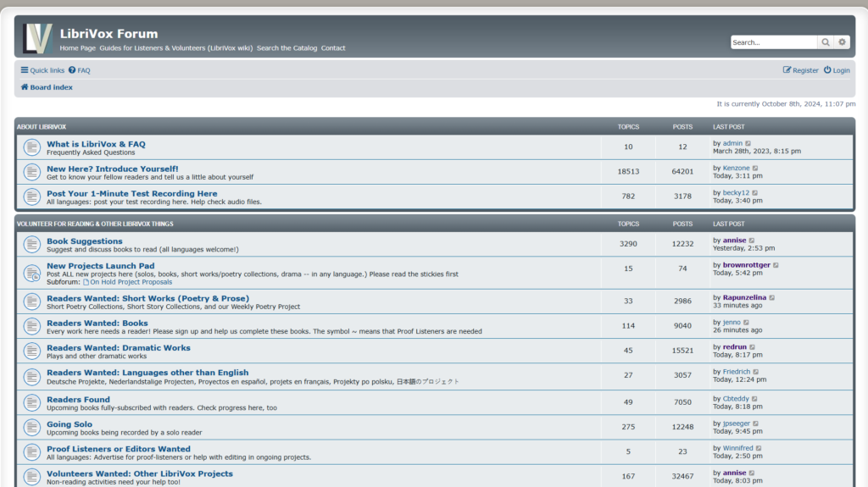Open Guides for Listeners & Volunteers wiki
Screen dimensions: 868x487
click(176, 48)
